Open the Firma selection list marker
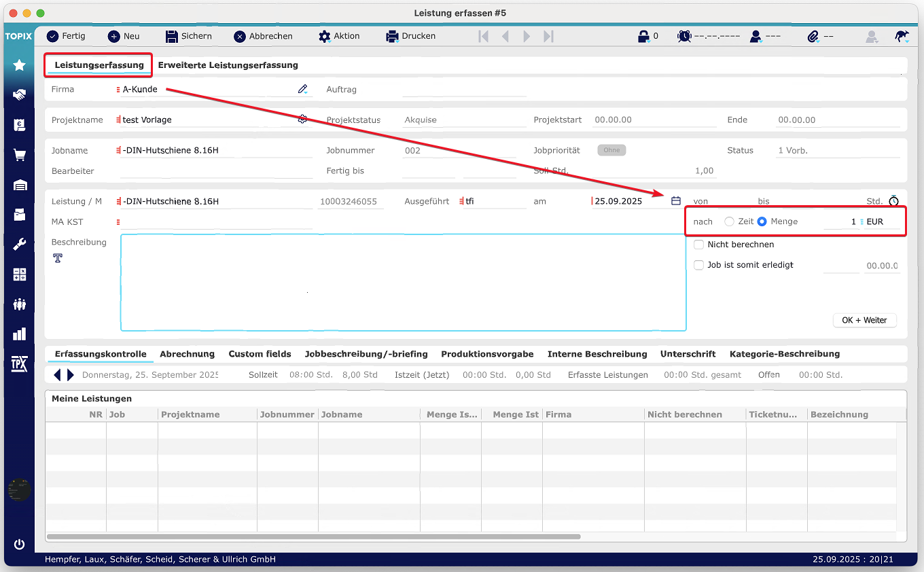 pos(118,89)
